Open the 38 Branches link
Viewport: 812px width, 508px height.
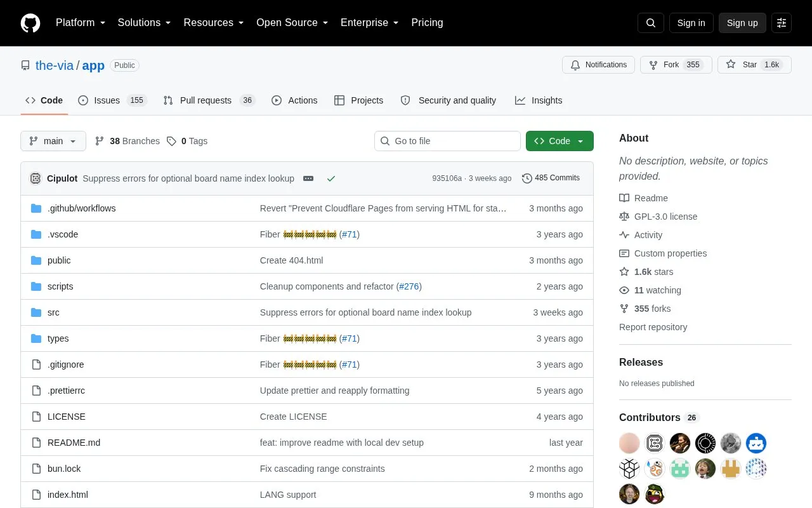pos(127,141)
